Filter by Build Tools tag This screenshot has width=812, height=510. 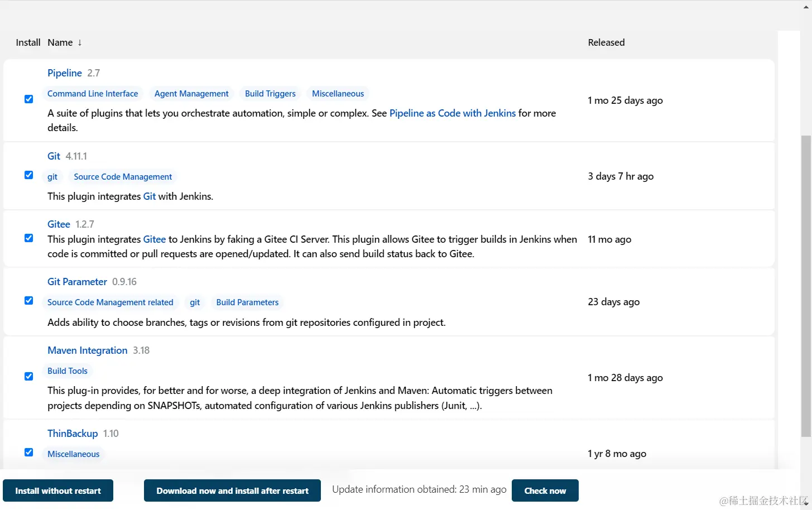click(x=68, y=371)
